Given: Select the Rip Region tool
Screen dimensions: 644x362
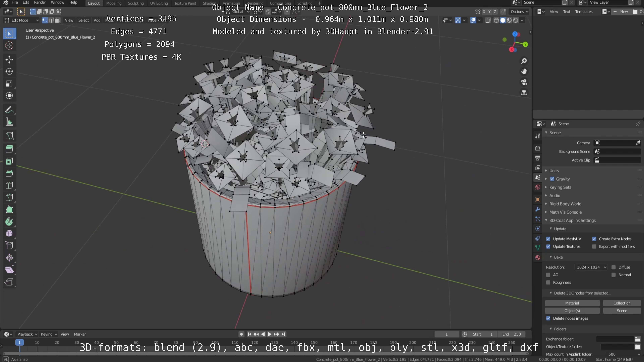Looking at the screenshot, I should pos(9,282).
